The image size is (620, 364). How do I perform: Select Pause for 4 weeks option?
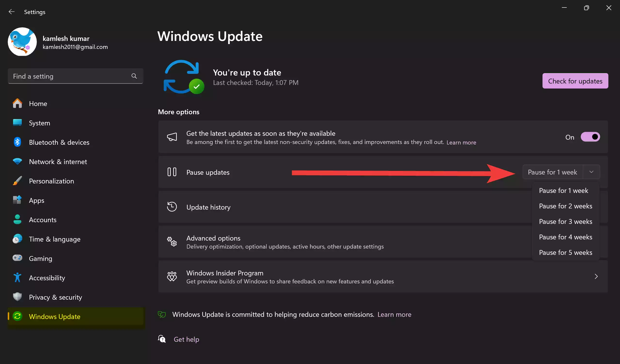point(565,237)
